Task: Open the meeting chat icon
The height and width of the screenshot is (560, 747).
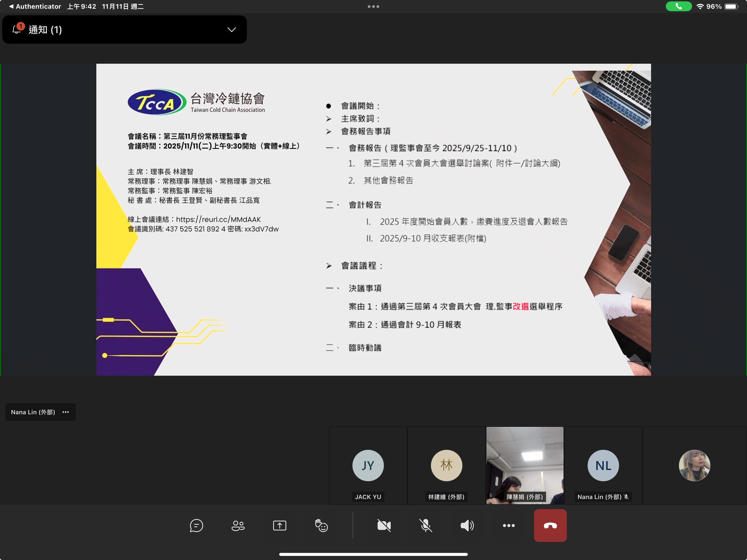Action: coord(196,526)
